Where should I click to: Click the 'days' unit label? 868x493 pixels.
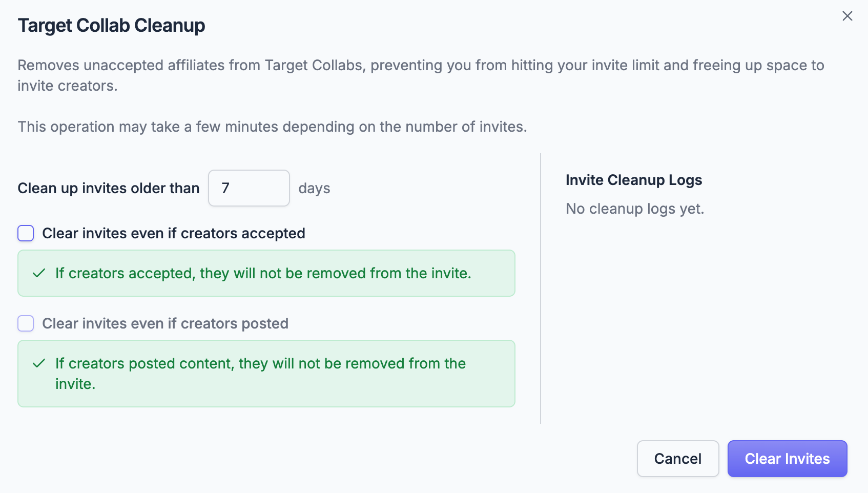pos(314,188)
